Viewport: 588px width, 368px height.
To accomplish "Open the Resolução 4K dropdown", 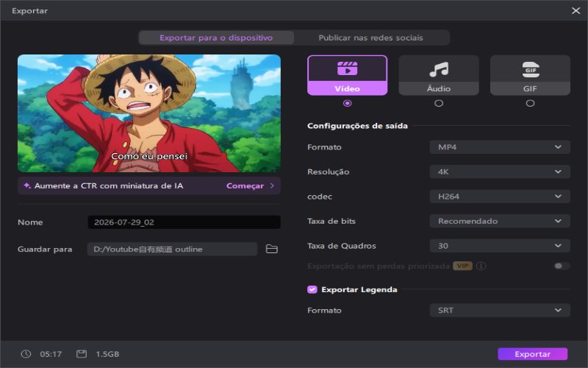I will (x=500, y=171).
